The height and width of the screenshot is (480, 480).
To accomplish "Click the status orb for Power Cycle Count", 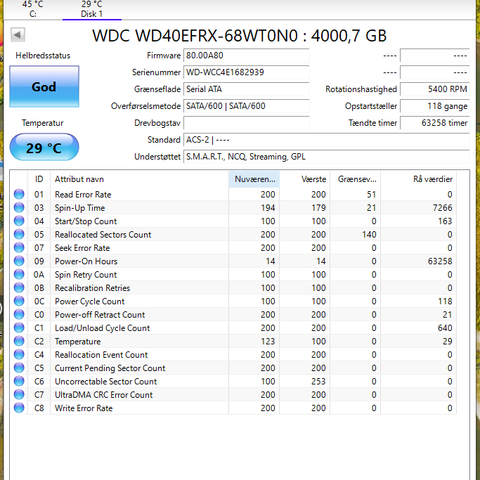I will point(19,301).
